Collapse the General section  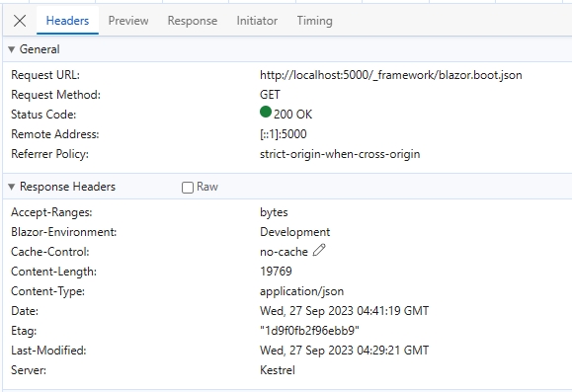[11, 49]
